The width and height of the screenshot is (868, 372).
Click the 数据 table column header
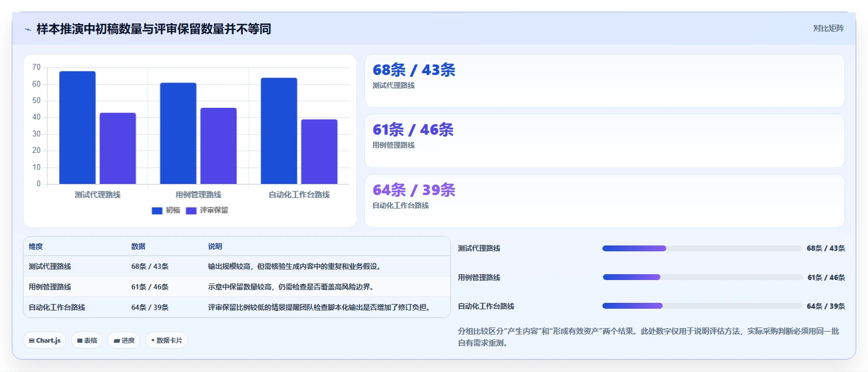[x=138, y=247]
